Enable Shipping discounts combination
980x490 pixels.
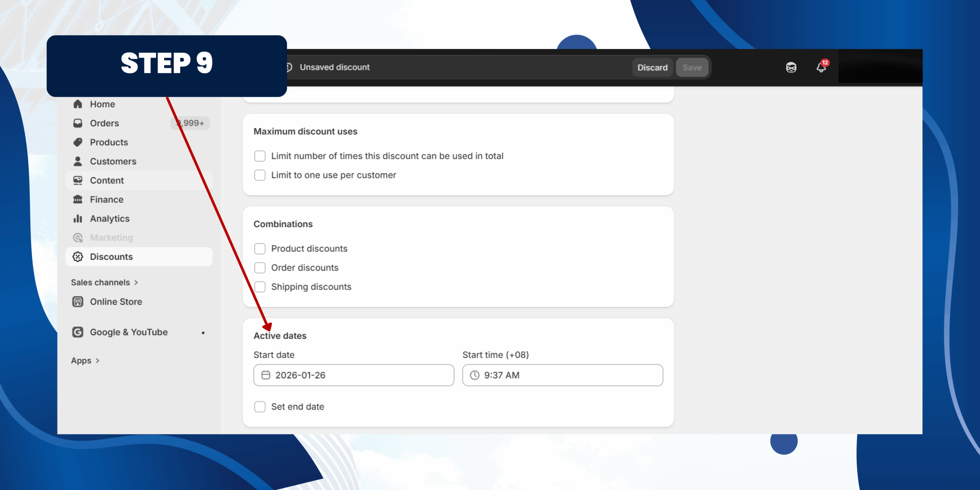(x=260, y=287)
